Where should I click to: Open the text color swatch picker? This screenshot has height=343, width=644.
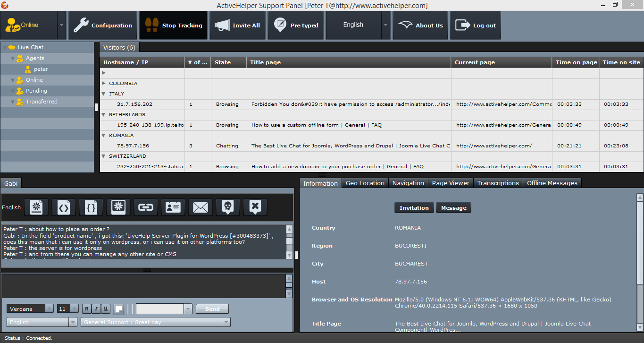(118, 309)
